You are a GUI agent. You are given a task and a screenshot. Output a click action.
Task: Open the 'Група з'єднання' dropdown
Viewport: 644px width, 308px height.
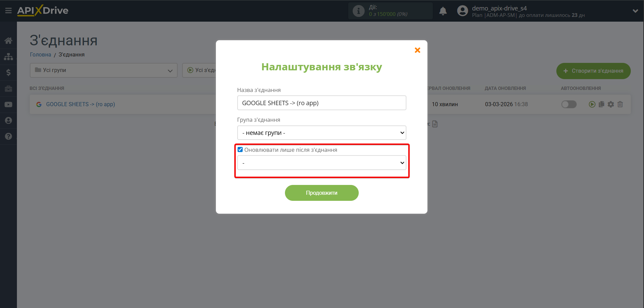coord(321,133)
